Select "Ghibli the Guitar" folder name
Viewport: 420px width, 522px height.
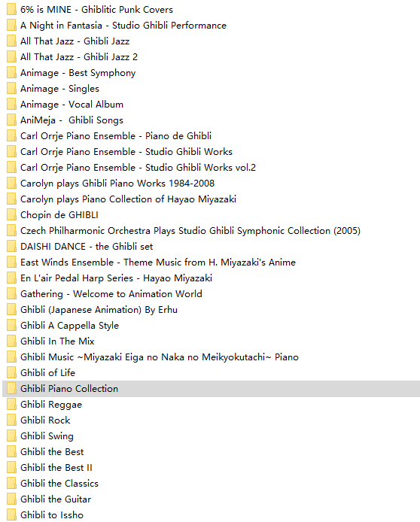click(56, 499)
